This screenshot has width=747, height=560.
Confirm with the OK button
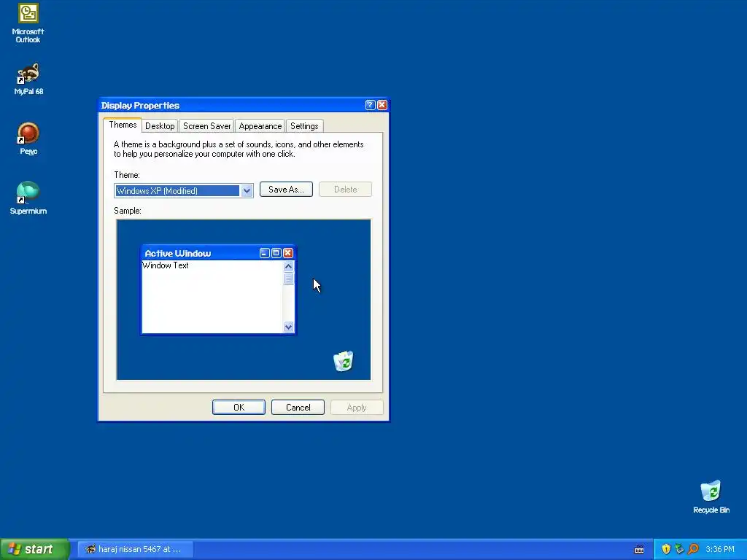point(239,408)
